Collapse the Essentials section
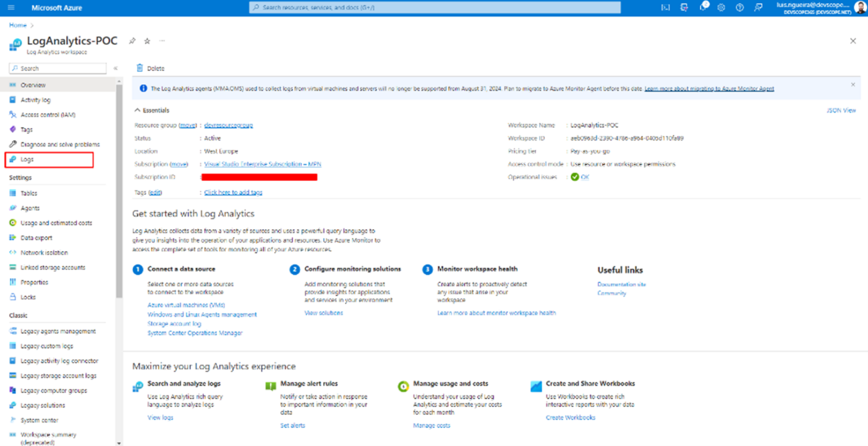 coord(137,110)
